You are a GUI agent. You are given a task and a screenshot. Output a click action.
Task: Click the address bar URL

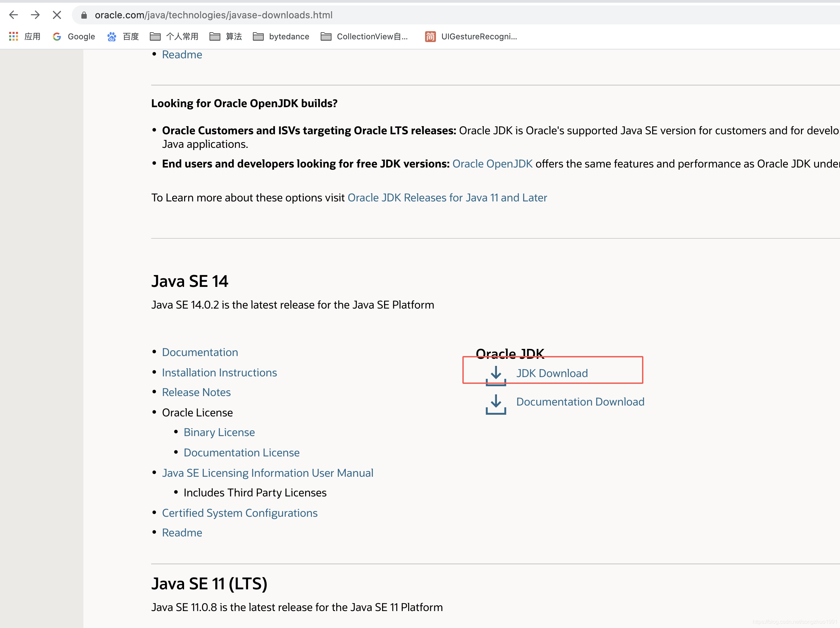click(214, 15)
